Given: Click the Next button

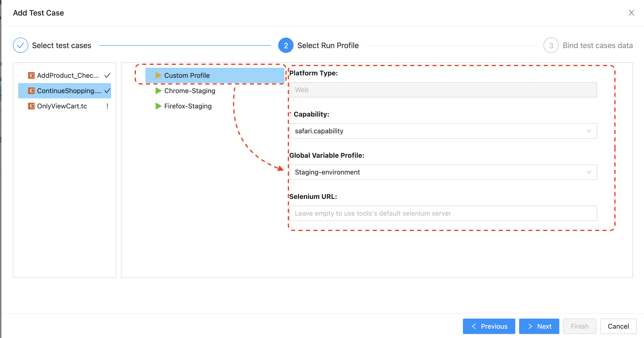Looking at the screenshot, I should coord(539,326).
